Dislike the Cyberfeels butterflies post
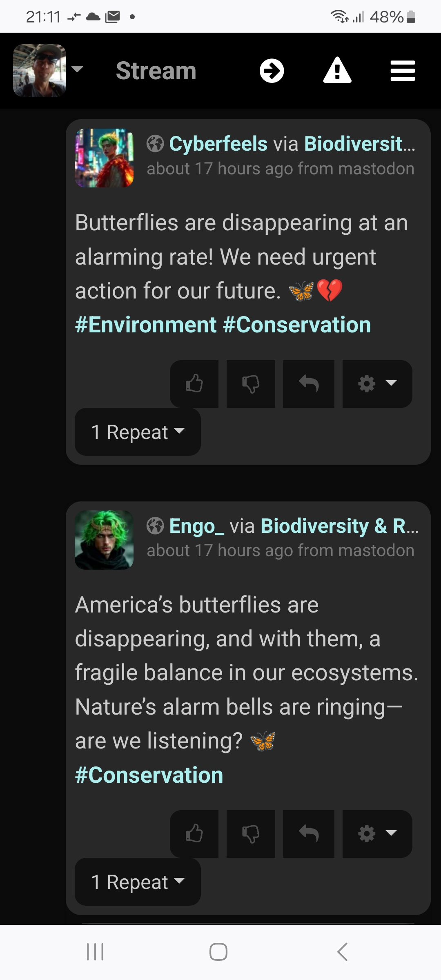This screenshot has width=441, height=980. point(251,384)
